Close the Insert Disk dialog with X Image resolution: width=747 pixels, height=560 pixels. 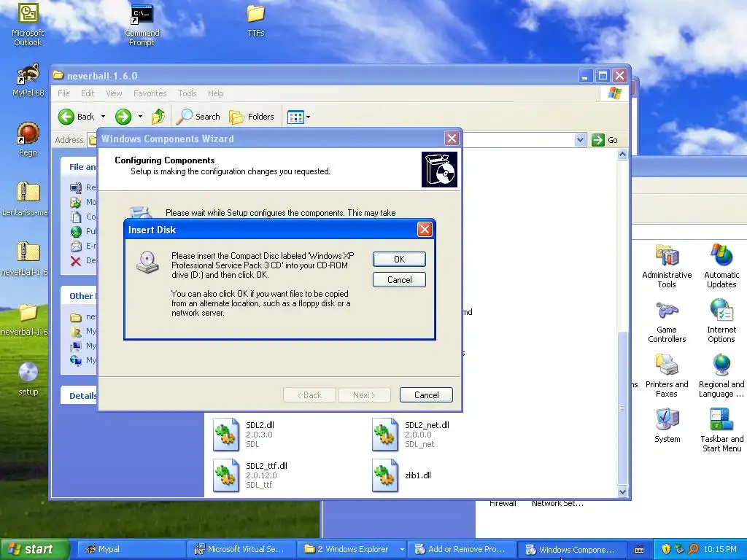pyautogui.click(x=425, y=230)
